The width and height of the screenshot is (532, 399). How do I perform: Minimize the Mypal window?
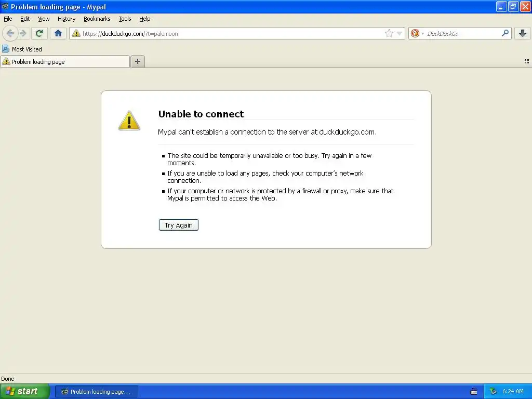501,6
